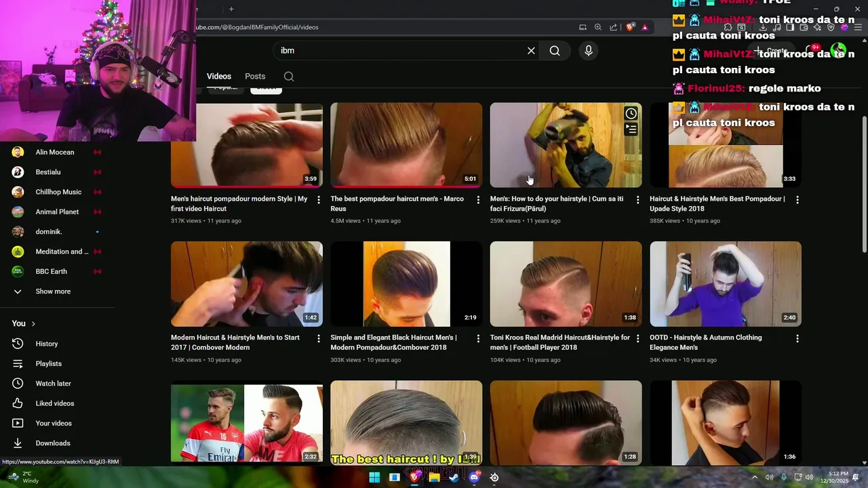Start voice search with microphone icon
The height and width of the screenshot is (488, 868).
589,51
